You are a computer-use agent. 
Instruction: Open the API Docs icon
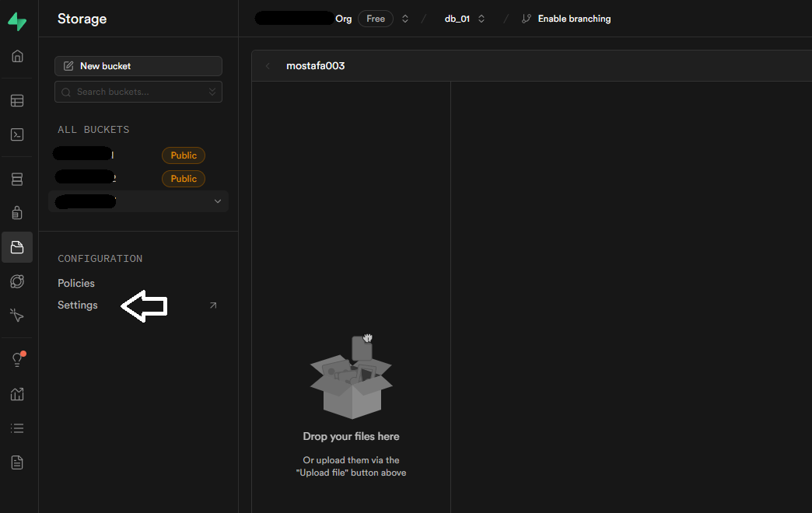17,462
